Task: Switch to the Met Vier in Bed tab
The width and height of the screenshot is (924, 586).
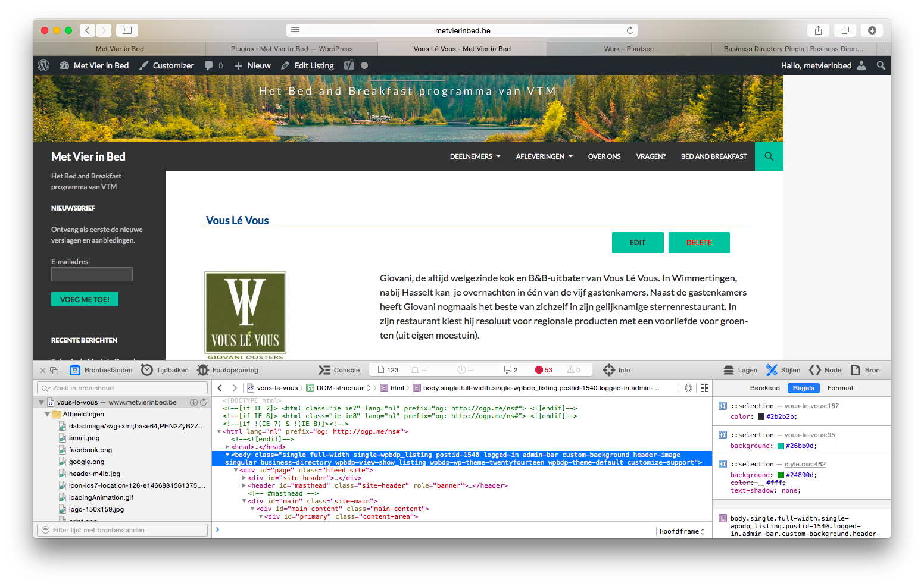Action: [x=120, y=49]
